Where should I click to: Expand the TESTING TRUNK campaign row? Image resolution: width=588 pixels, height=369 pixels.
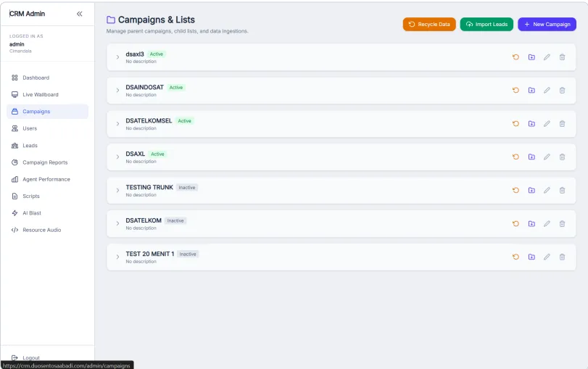pos(117,190)
